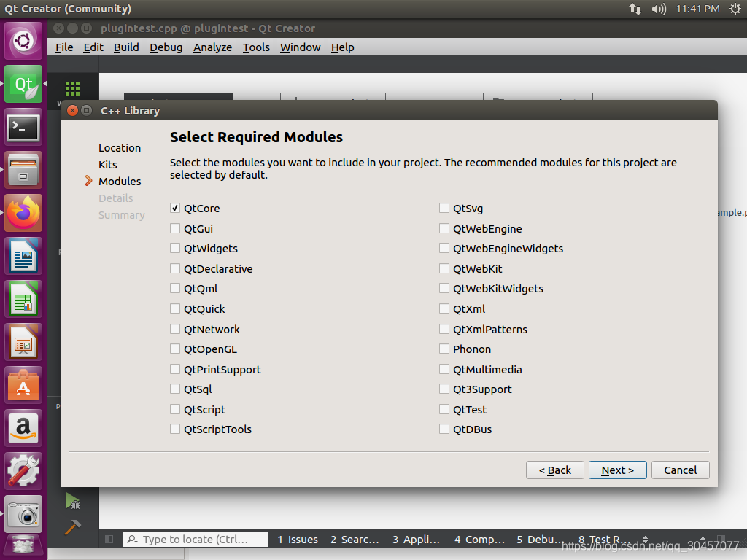Enable the QtXml module
Screen dimensions: 747x560
click(444, 308)
